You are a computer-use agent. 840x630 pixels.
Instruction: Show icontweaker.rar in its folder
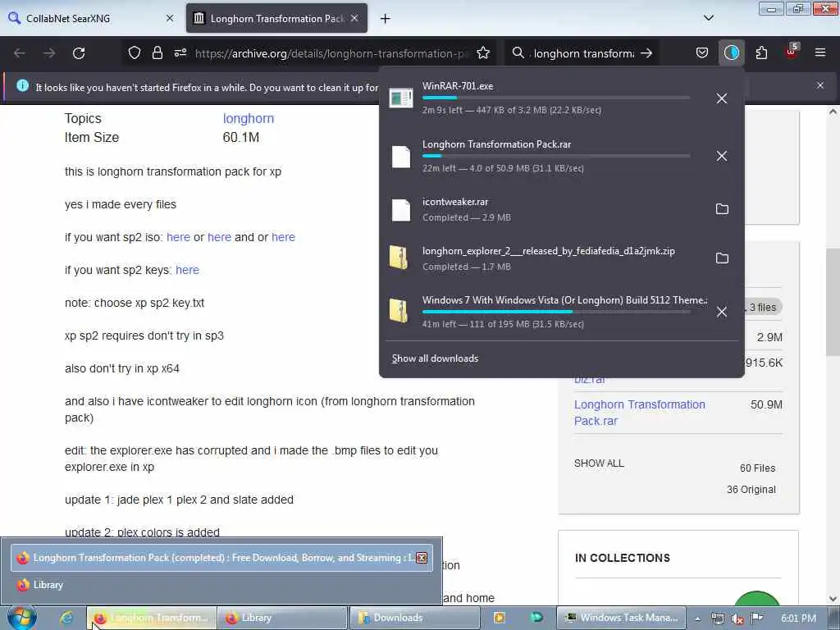coord(722,209)
